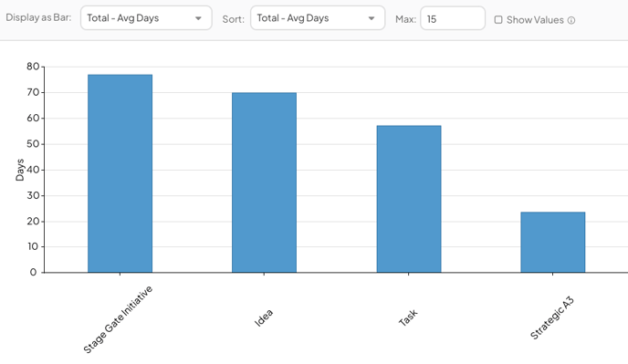Click the info icon beside Show Values

[571, 20]
